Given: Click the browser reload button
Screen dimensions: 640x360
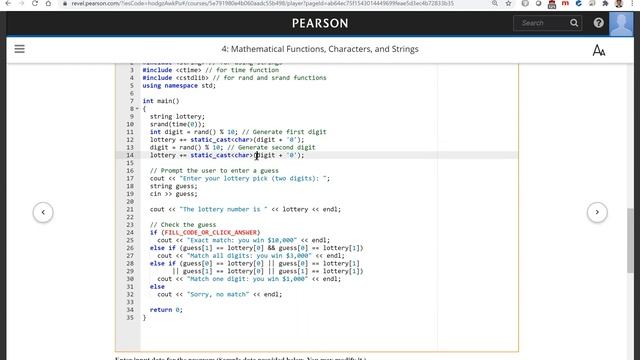Looking at the screenshot, I should pos(35,4).
